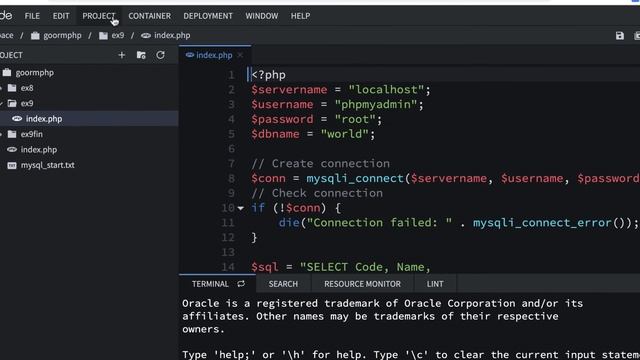Click the new folder icon in project panel
The image size is (640, 360).
coord(141,55)
